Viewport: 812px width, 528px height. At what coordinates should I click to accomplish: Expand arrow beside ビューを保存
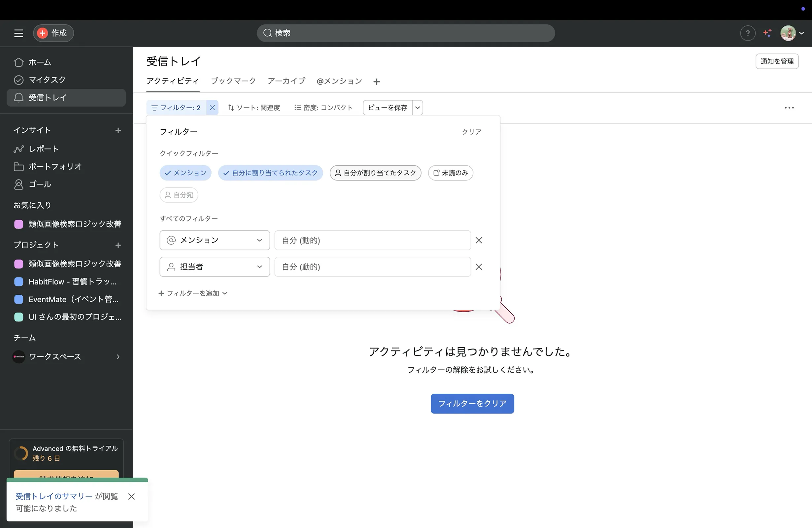pos(418,108)
